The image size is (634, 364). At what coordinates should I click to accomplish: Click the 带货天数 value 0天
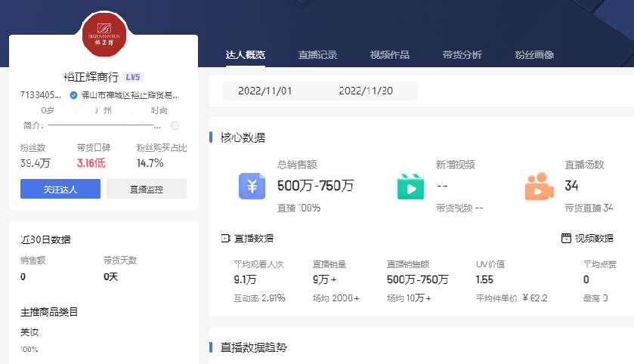pos(110,276)
